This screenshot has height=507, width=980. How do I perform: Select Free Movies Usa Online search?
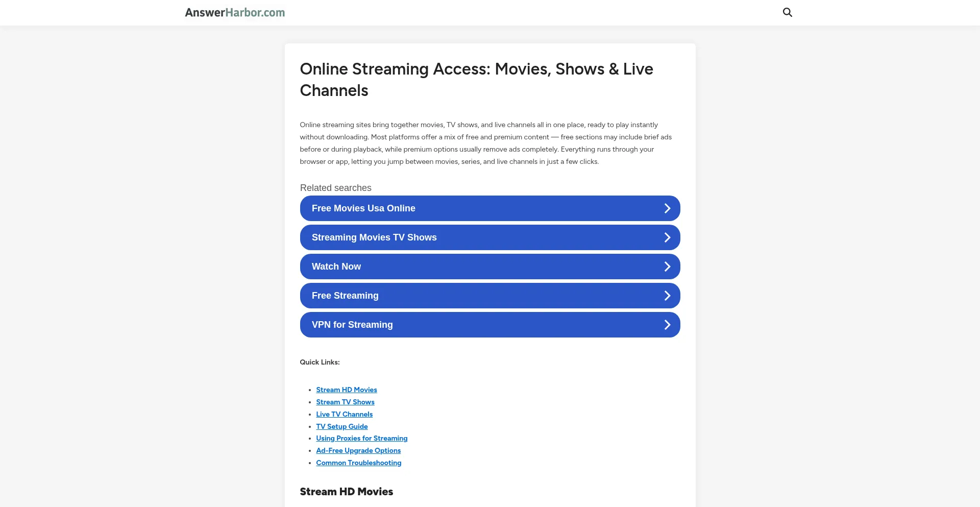[x=363, y=208]
